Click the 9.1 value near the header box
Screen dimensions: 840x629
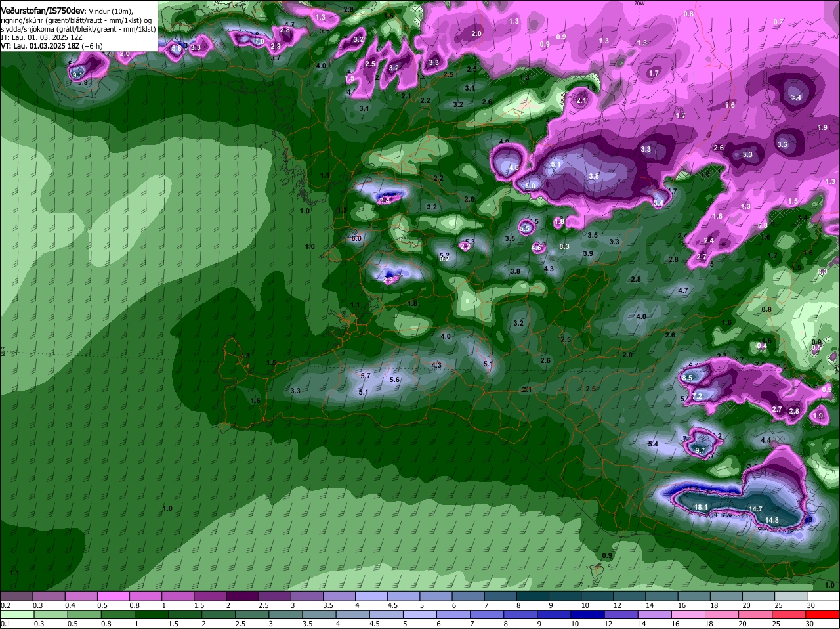[x=77, y=75]
